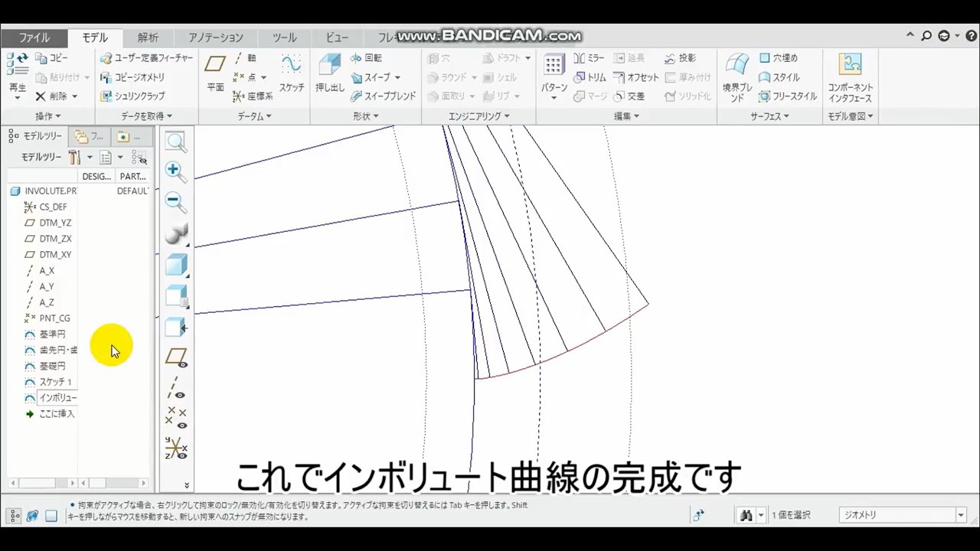The width and height of the screenshot is (980, 551).
Task: Open the サーフェス (Surfaces) group dropdown
Action: 769,116
